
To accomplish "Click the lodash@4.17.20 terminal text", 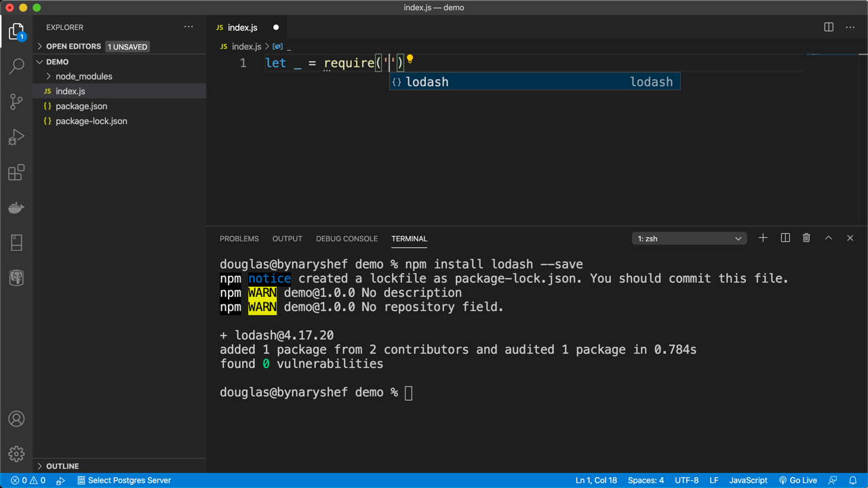I will 284,335.
